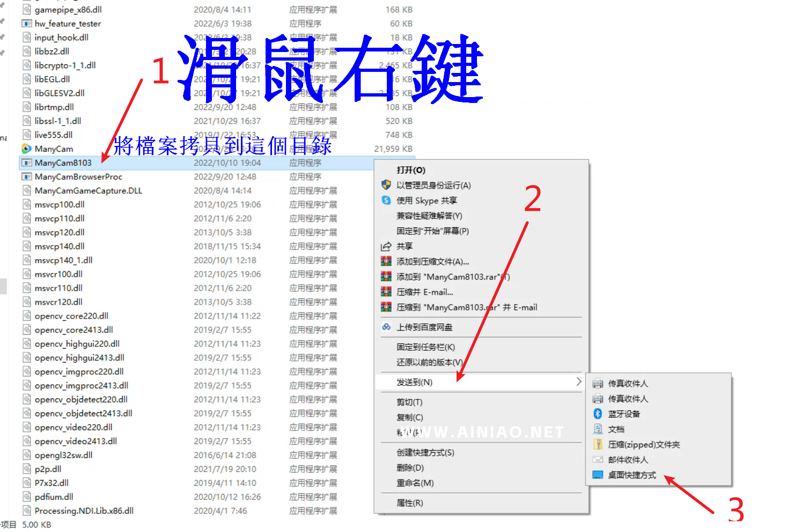The image size is (794, 532).
Task: Select file msvcr120.dll
Action: point(58,302)
